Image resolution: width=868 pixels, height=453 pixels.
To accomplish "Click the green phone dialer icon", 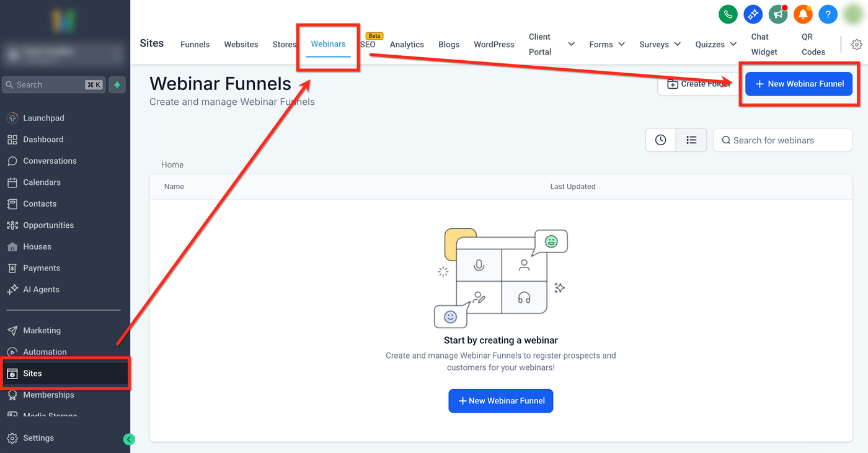I will pos(728,14).
